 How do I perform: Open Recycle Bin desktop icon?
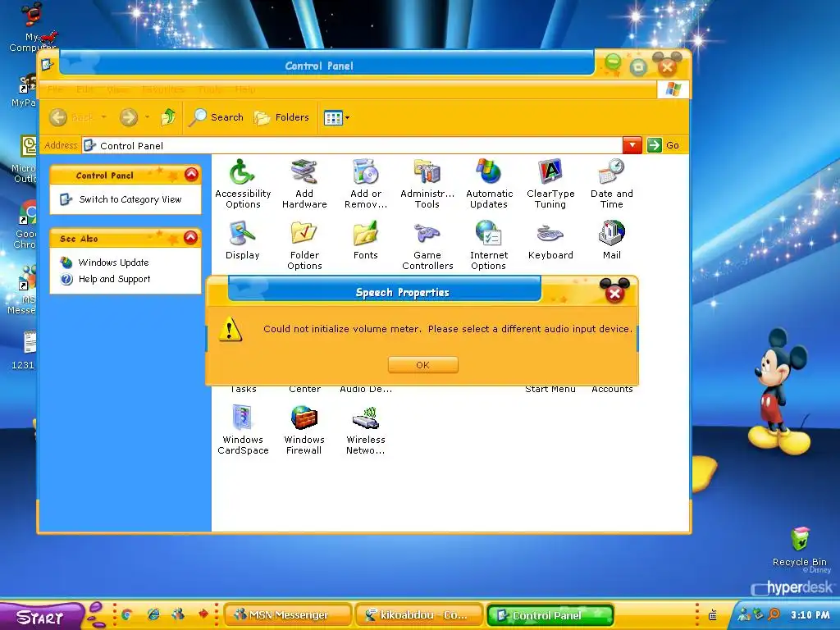tap(799, 546)
